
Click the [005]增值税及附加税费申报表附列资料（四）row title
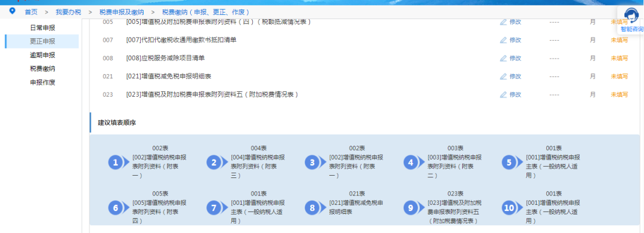coord(218,22)
